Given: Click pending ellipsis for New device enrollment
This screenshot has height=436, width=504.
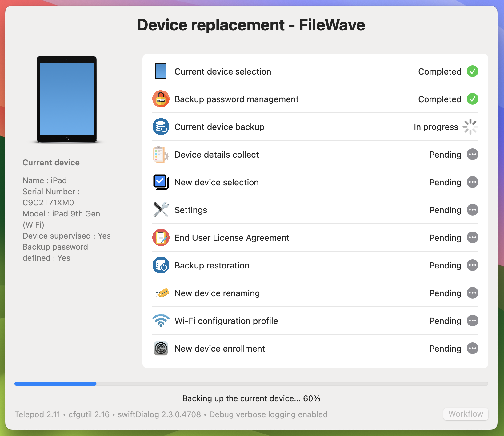Looking at the screenshot, I should click(x=472, y=348).
